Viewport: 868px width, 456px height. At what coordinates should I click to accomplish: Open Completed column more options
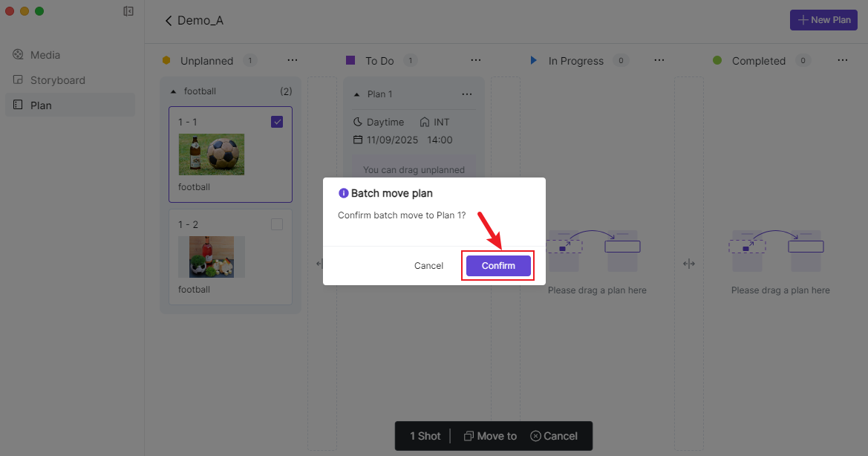tap(843, 60)
